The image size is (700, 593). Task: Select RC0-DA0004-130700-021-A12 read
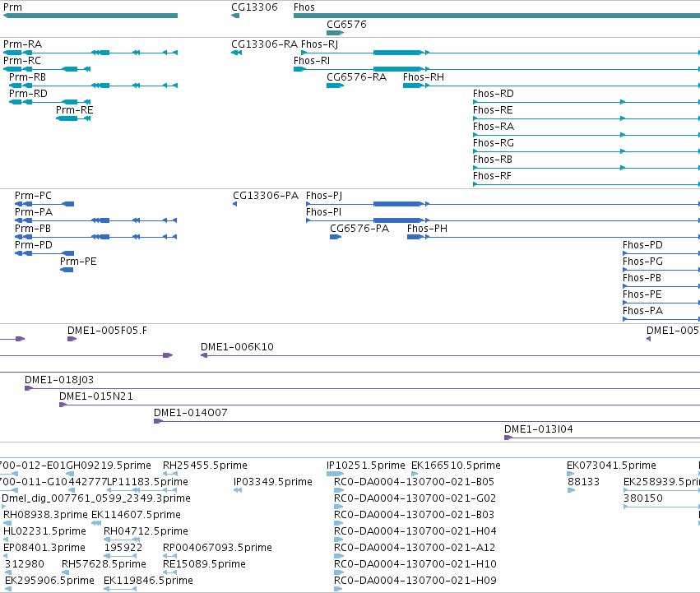coord(338,556)
